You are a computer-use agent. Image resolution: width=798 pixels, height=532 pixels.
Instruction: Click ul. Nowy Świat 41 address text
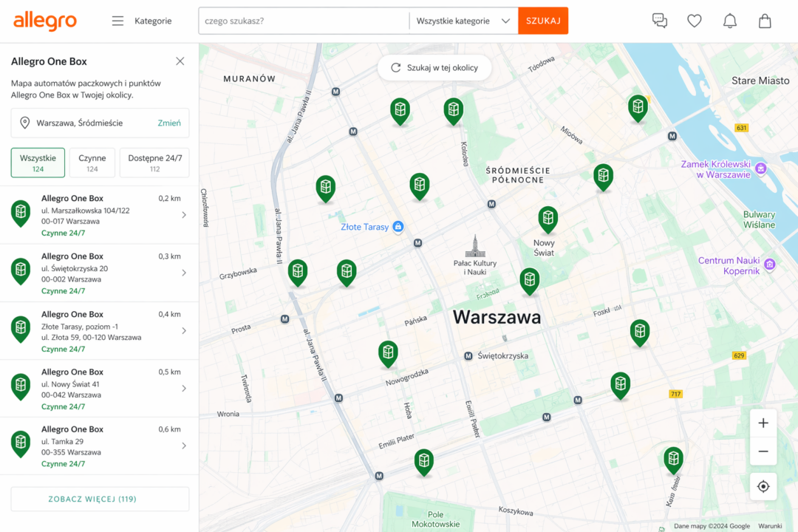tap(70, 384)
